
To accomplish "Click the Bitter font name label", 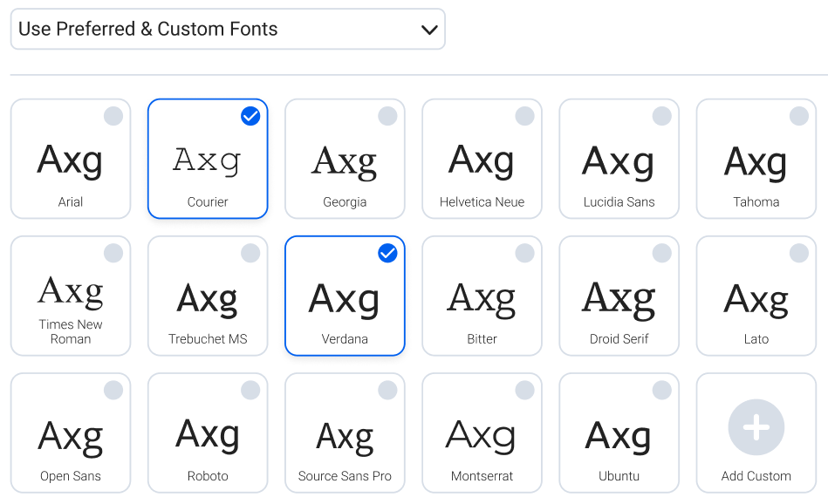I will point(482,339).
